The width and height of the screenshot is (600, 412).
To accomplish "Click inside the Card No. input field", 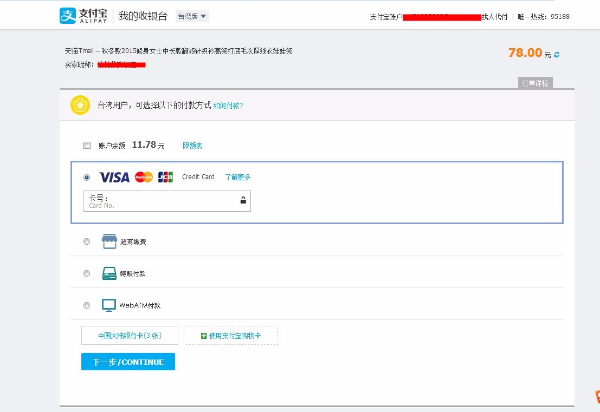I will [x=160, y=201].
